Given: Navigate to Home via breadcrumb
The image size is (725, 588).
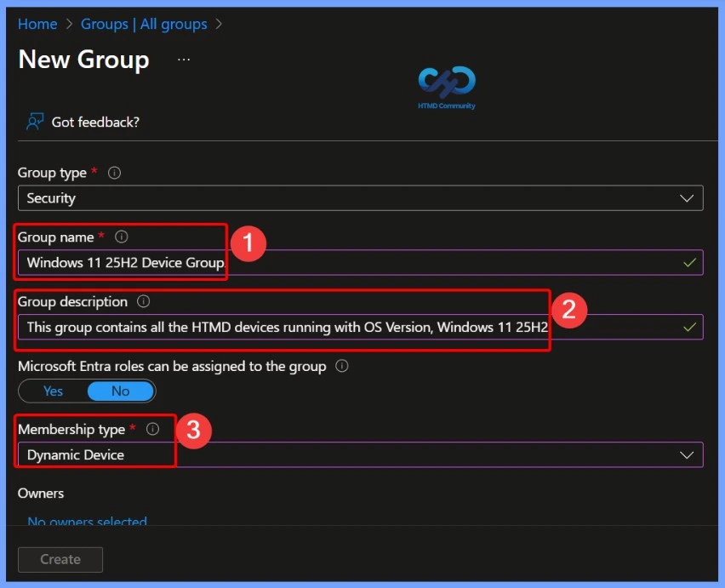Looking at the screenshot, I should 37,24.
